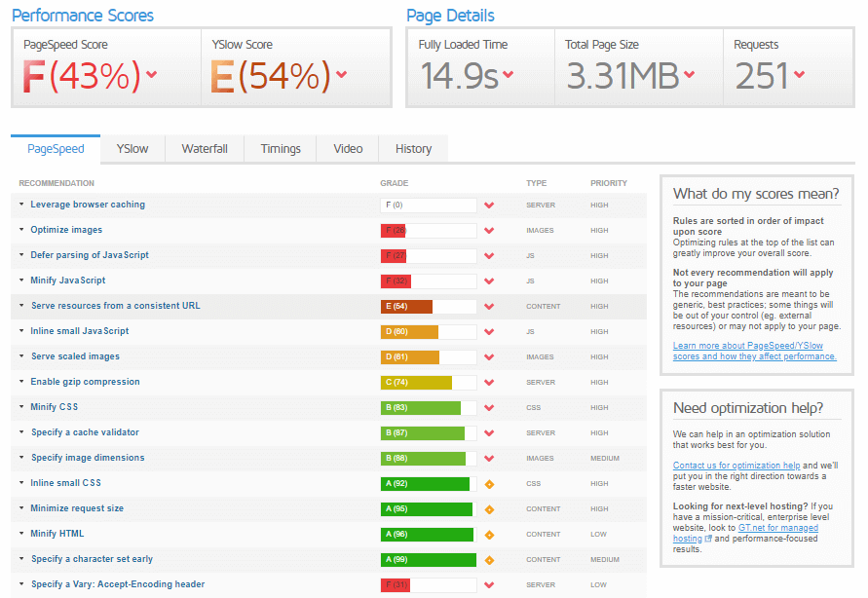Click the red chevron icon in Optimize images row
868x598 pixels.
click(489, 231)
